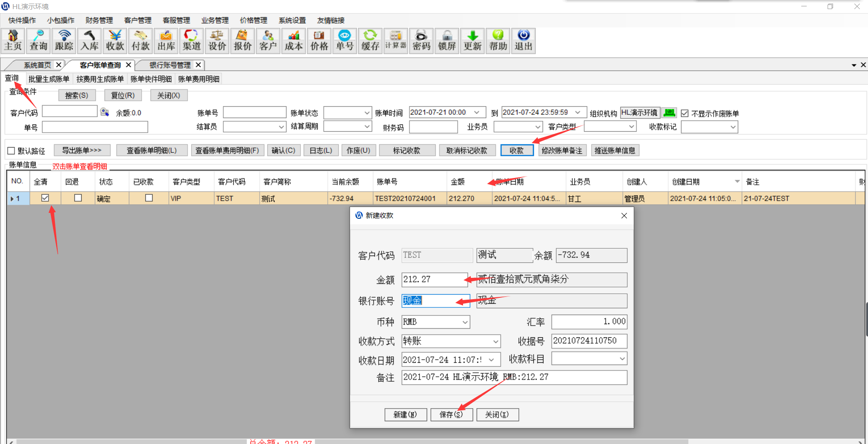Click customer lookup icon beside 客户代码 field
This screenshot has width=868, height=444.
[x=105, y=112]
